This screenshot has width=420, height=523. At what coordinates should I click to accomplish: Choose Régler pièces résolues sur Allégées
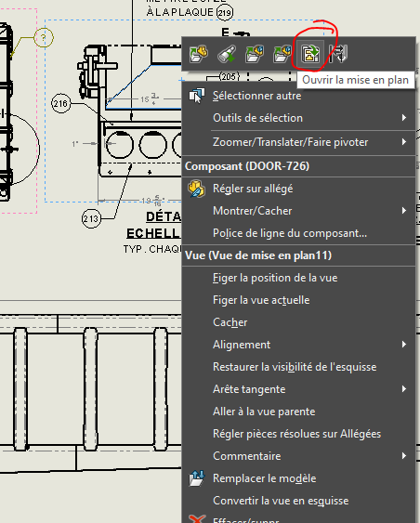click(297, 434)
